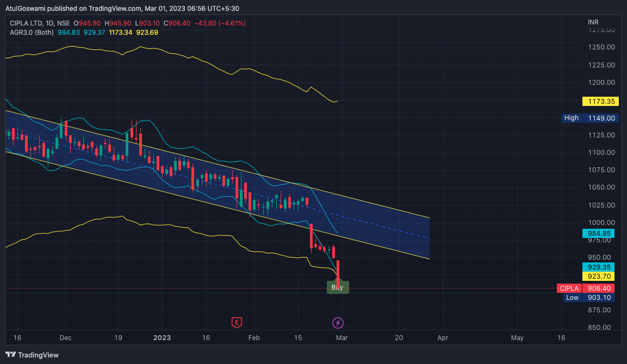The image size is (627, 364).
Task: Click the indicator value 984.83 in legend
Action: [69, 33]
